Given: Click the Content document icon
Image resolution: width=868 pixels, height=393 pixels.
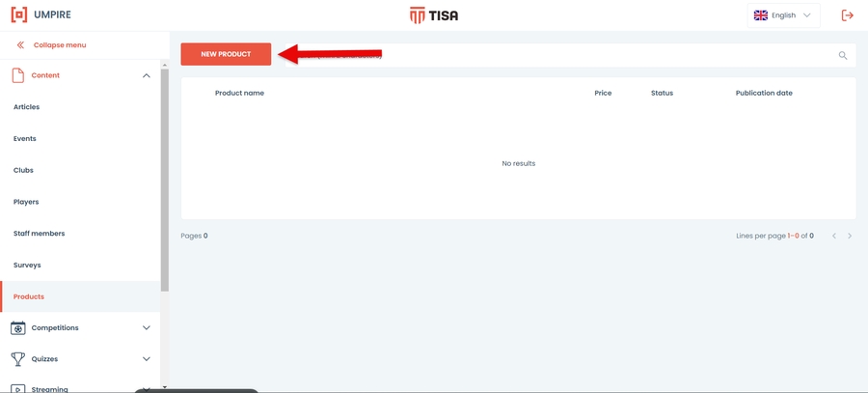Looking at the screenshot, I should [x=18, y=75].
